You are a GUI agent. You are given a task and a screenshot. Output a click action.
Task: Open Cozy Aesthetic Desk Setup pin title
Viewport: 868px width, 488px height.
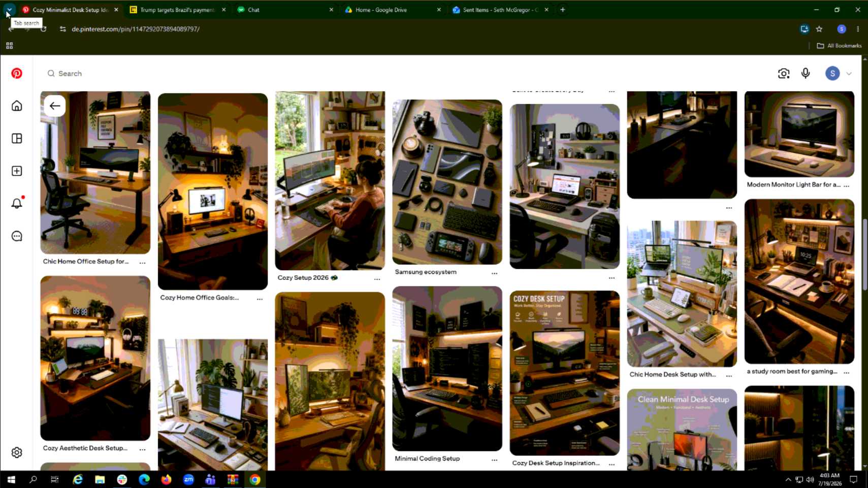coord(85,448)
